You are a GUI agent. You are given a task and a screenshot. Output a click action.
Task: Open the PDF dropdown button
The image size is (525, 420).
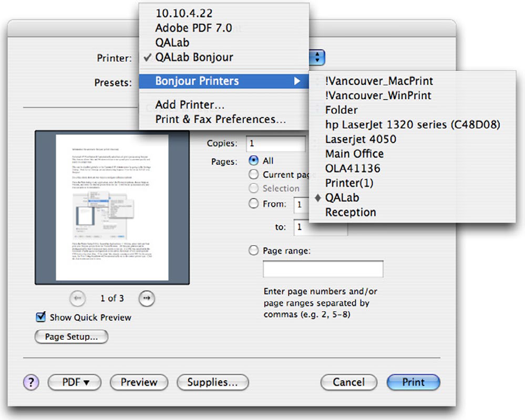click(74, 382)
